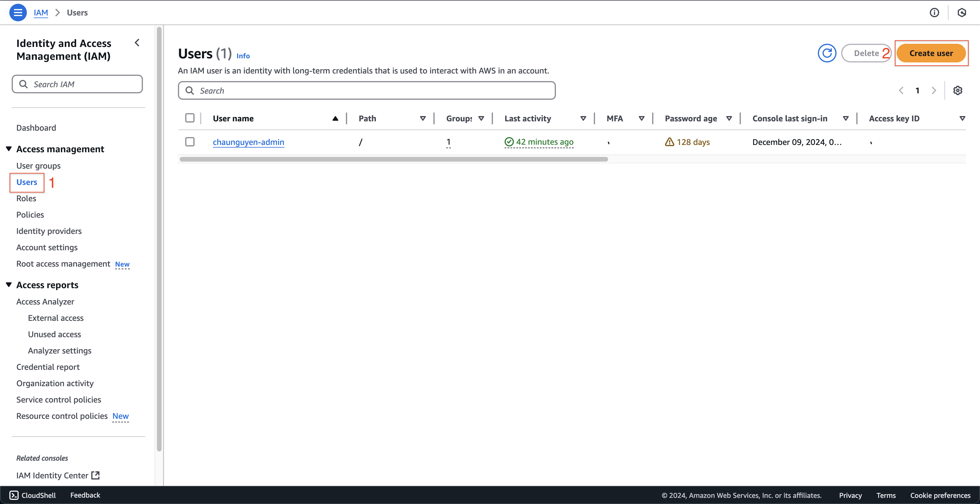Click Feedback in the footer
The height and width of the screenshot is (504, 980).
pyautogui.click(x=85, y=495)
